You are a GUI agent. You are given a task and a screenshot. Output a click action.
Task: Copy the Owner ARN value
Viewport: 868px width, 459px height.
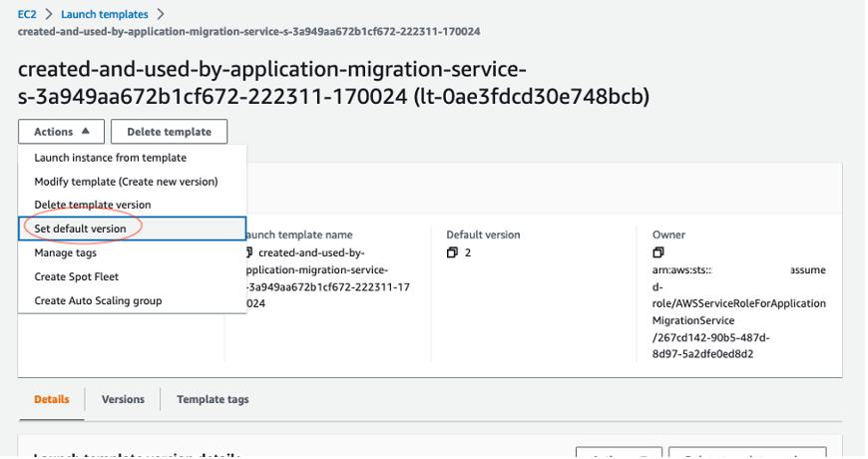click(x=658, y=253)
